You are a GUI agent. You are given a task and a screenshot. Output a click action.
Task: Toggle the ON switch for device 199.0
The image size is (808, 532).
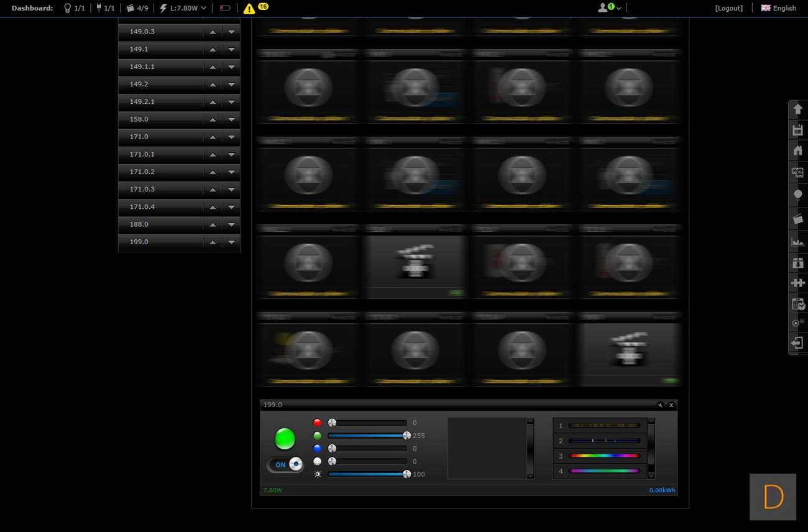(285, 464)
